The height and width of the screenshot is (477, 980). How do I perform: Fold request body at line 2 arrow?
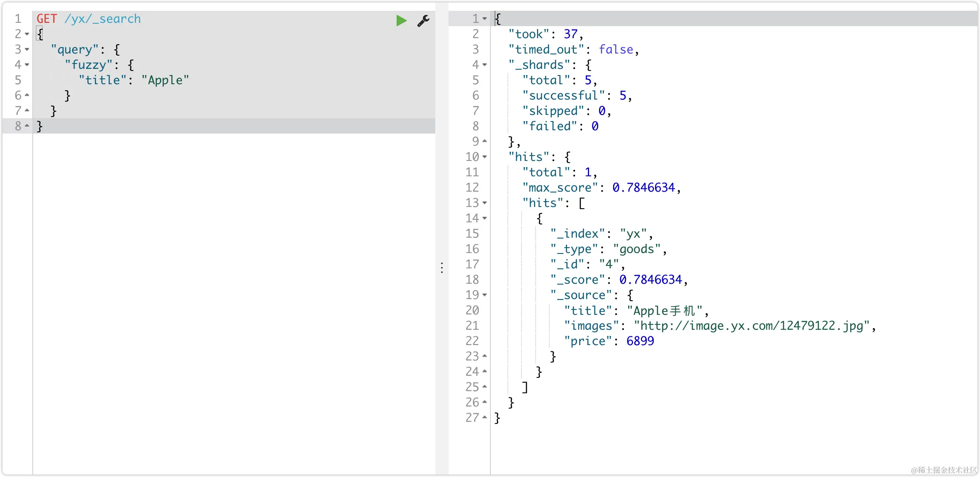click(27, 34)
